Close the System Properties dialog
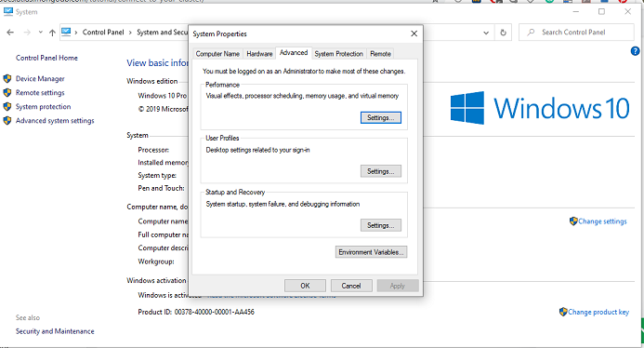 tap(414, 33)
